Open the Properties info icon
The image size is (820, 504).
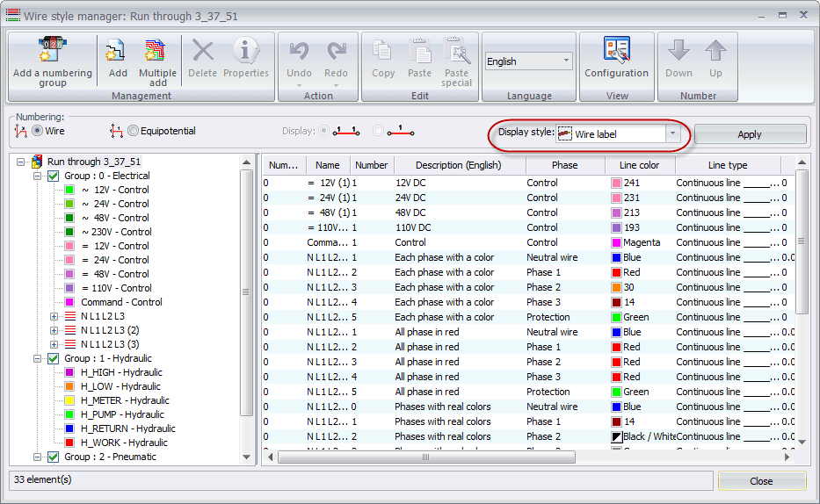(245, 51)
